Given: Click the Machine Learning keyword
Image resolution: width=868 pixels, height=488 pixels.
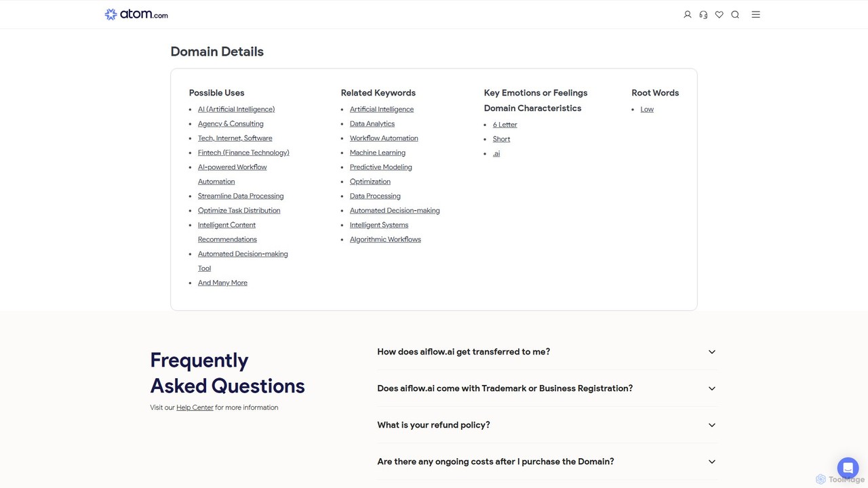Looking at the screenshot, I should [x=378, y=152].
